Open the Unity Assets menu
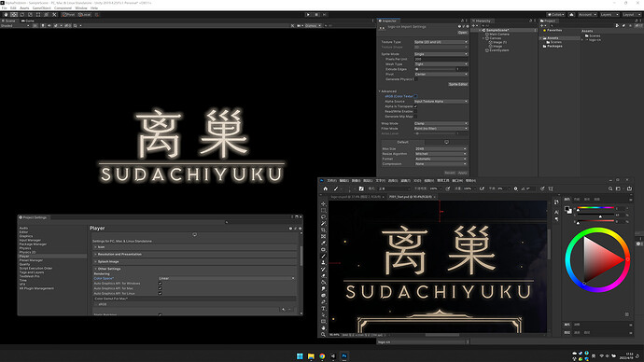This screenshot has height=362, width=644. coord(24,8)
